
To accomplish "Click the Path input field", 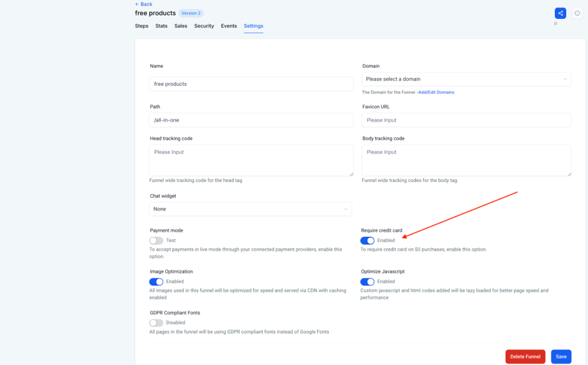I will coord(251,120).
